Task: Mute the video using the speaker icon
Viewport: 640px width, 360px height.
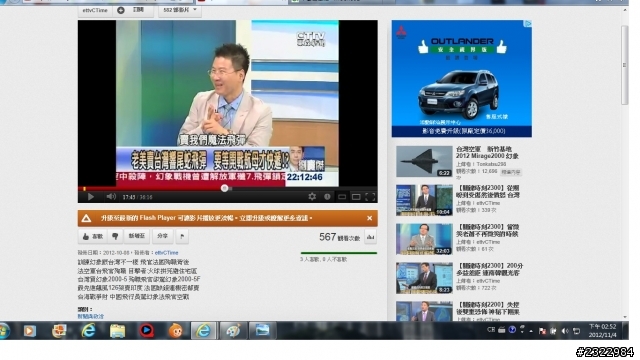Action: (111, 197)
